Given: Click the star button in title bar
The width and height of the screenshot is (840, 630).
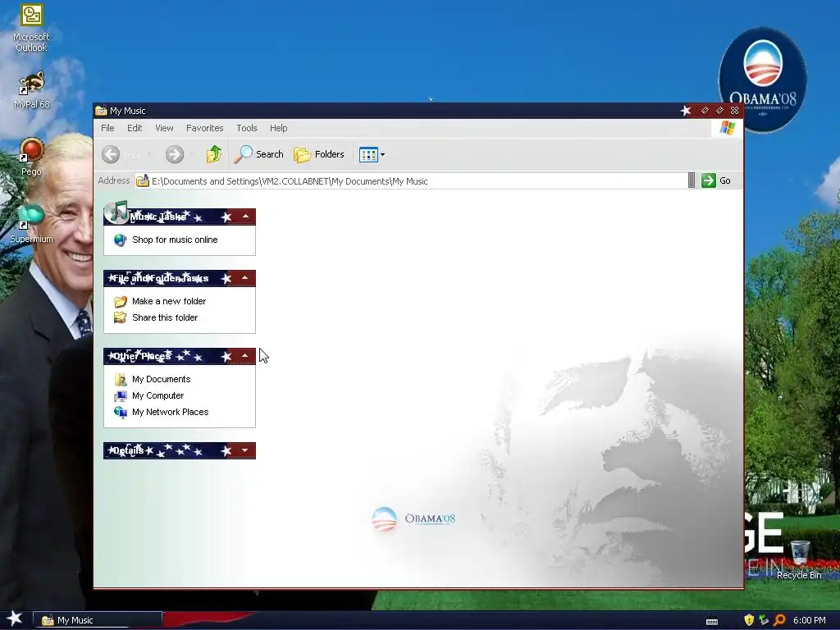Looking at the screenshot, I should pos(685,111).
